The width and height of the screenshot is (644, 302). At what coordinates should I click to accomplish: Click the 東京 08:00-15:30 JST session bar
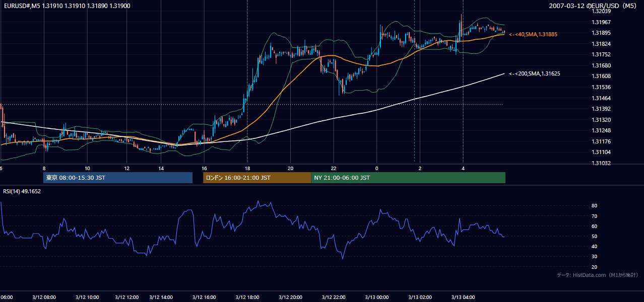(118, 178)
